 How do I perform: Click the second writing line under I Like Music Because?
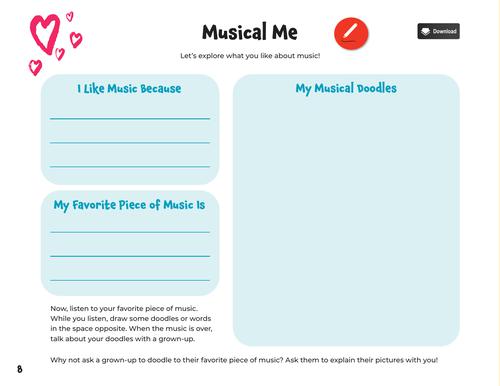point(130,143)
